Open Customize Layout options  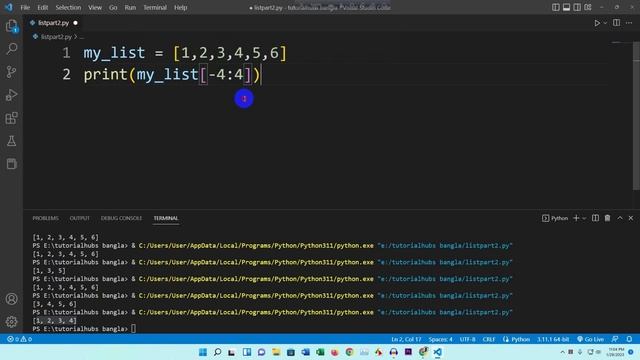pyautogui.click(x=588, y=7)
